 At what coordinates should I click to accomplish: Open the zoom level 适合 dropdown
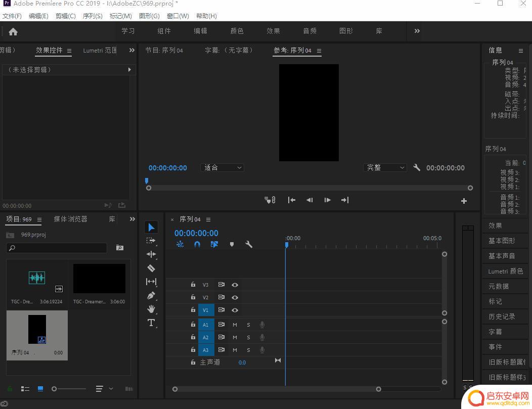tap(223, 167)
